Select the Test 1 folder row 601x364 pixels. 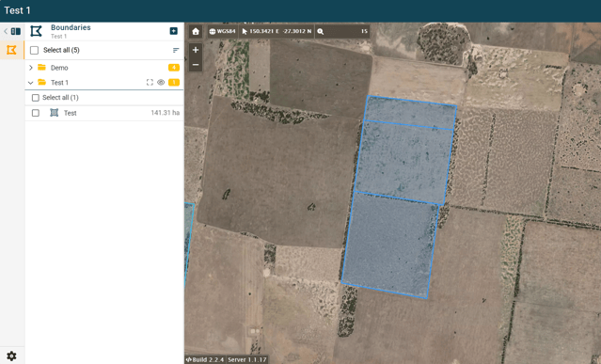[x=104, y=83]
